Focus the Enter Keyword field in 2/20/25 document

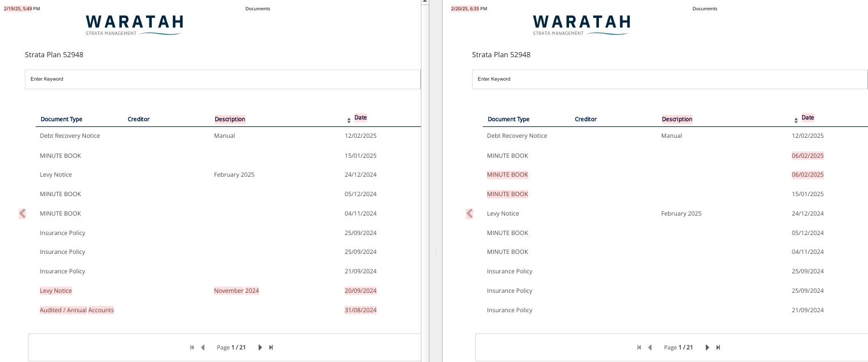[670, 79]
